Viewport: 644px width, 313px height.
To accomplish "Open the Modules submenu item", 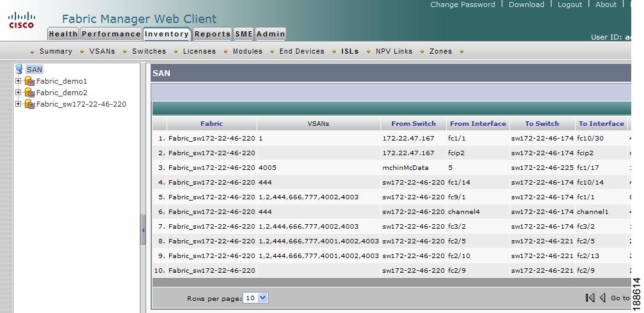I will tap(248, 51).
